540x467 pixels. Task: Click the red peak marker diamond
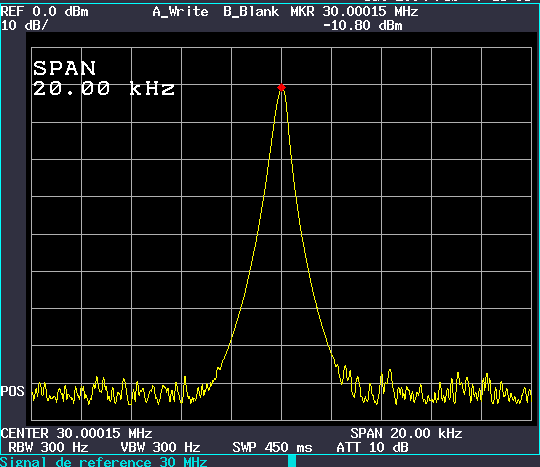281,87
